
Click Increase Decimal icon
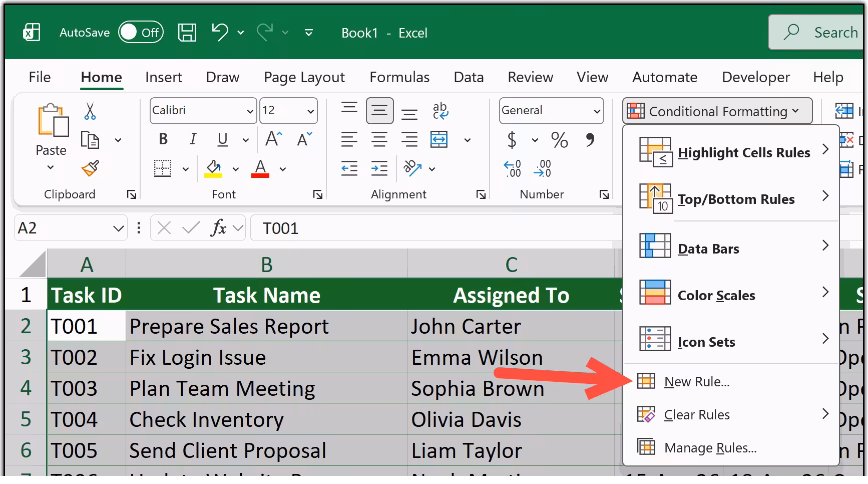(512, 168)
